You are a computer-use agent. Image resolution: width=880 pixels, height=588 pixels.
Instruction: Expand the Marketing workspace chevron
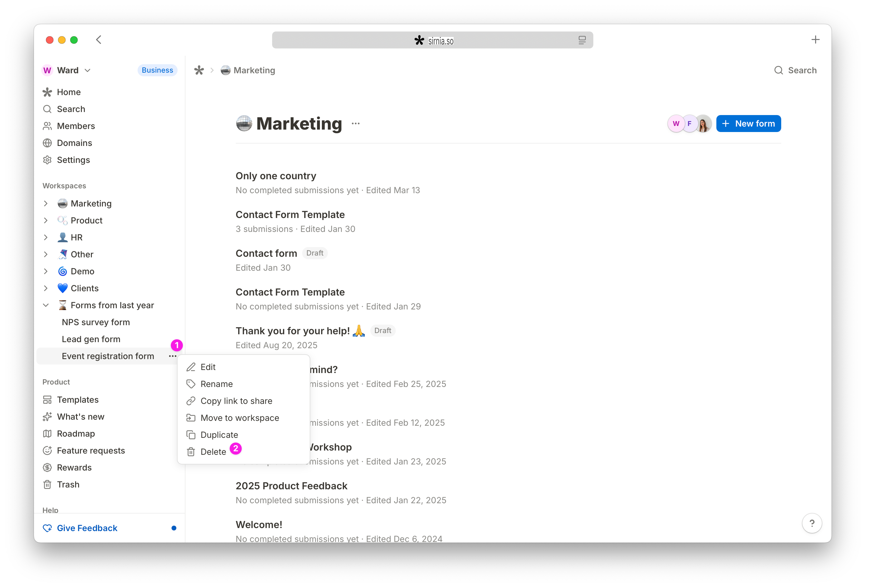[46, 204]
